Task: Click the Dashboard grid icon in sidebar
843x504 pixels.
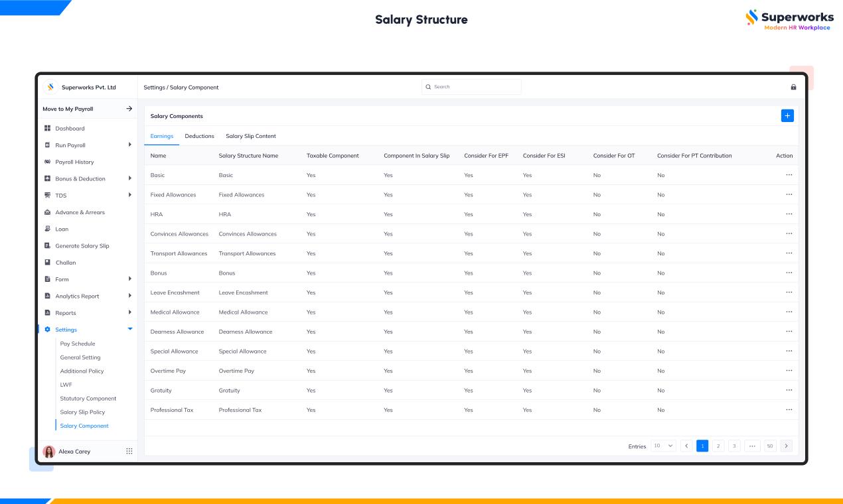Action: tap(47, 128)
